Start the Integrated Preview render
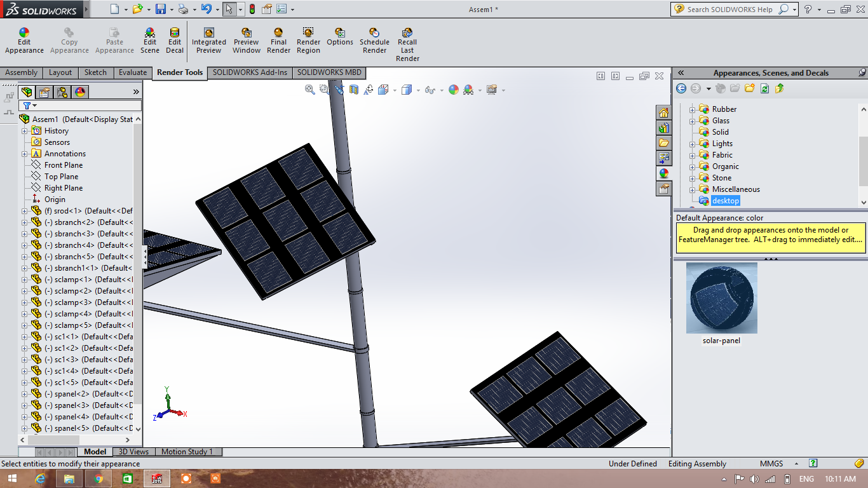 [208, 41]
